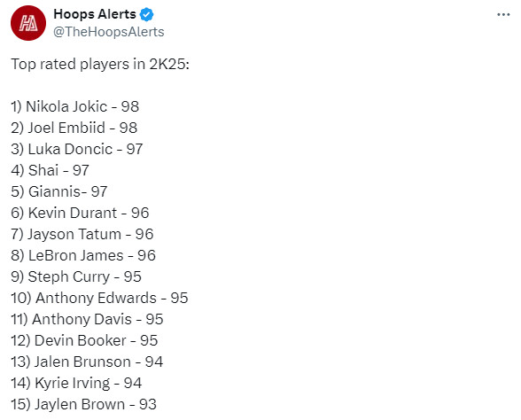521x420 pixels.
Task: Open the Hoops Alerts display name
Action: (95, 14)
